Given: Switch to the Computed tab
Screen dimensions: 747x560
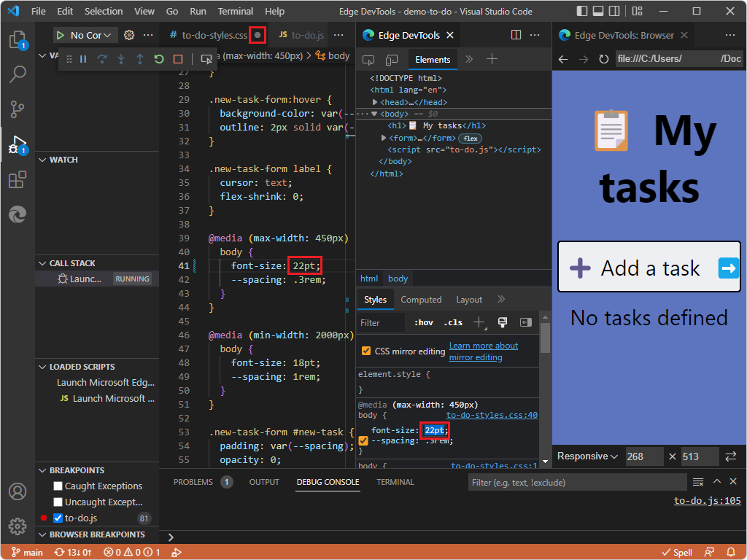Looking at the screenshot, I should (422, 299).
